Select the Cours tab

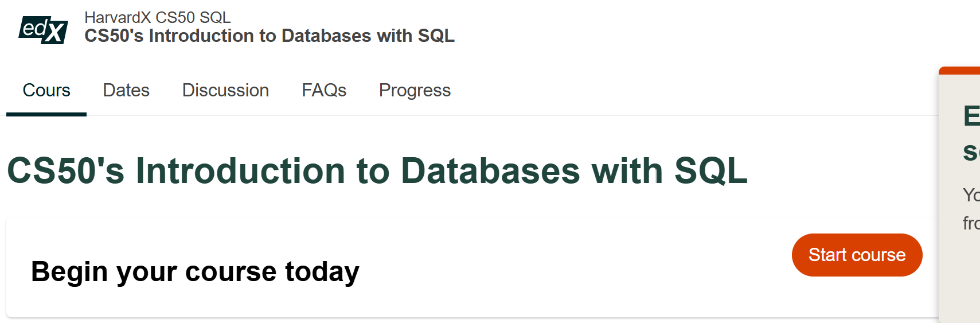click(x=46, y=90)
